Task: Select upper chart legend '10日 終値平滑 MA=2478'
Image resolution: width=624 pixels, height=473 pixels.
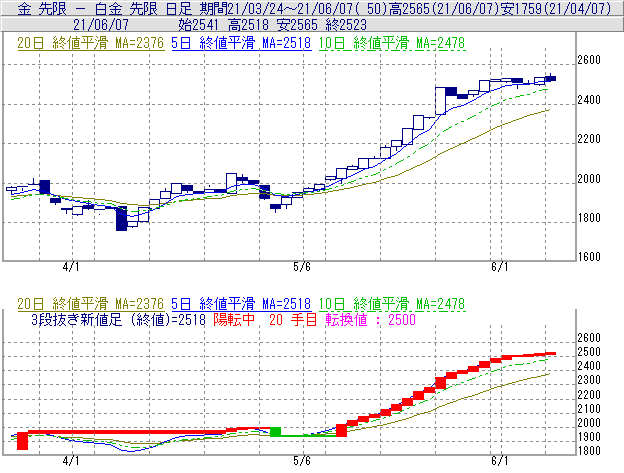Action: 392,43
